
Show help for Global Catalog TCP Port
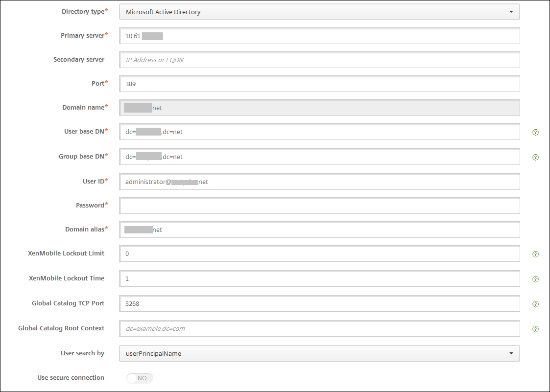[535, 304]
